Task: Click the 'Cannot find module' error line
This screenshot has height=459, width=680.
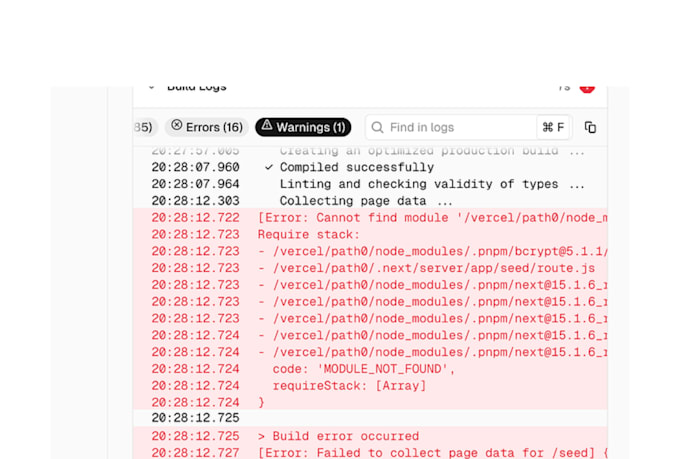Action: pyautogui.click(x=370, y=217)
